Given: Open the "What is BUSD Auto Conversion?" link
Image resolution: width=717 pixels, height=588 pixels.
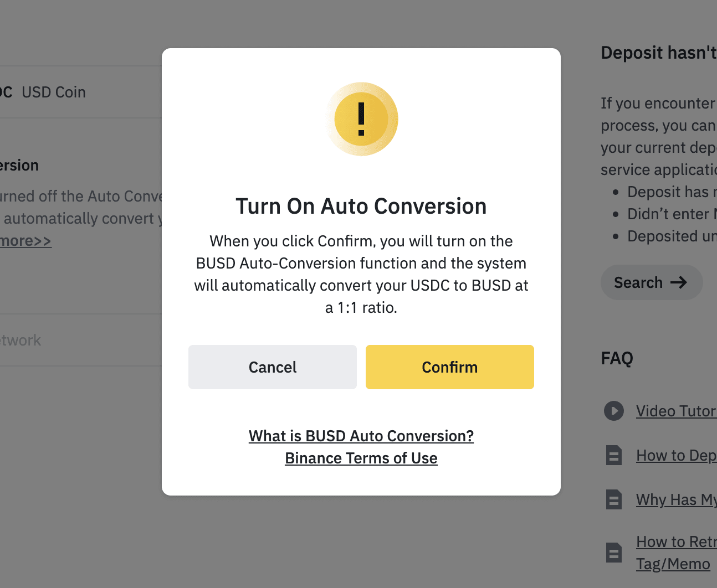Looking at the screenshot, I should 361,436.
